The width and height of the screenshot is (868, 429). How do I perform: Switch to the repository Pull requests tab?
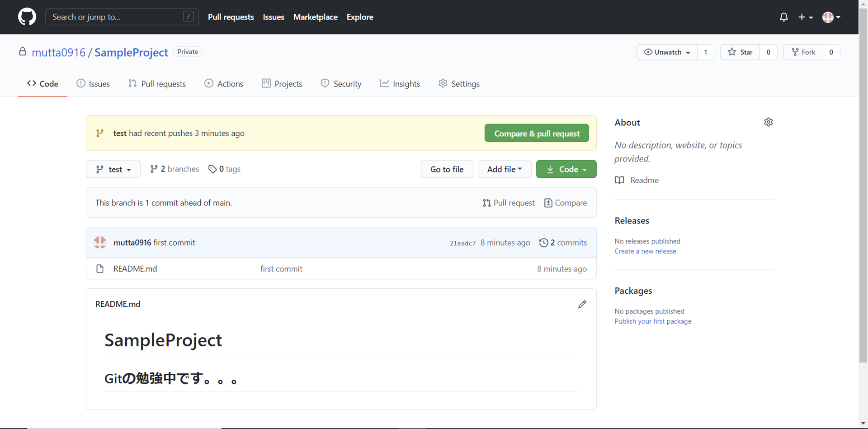coord(157,84)
